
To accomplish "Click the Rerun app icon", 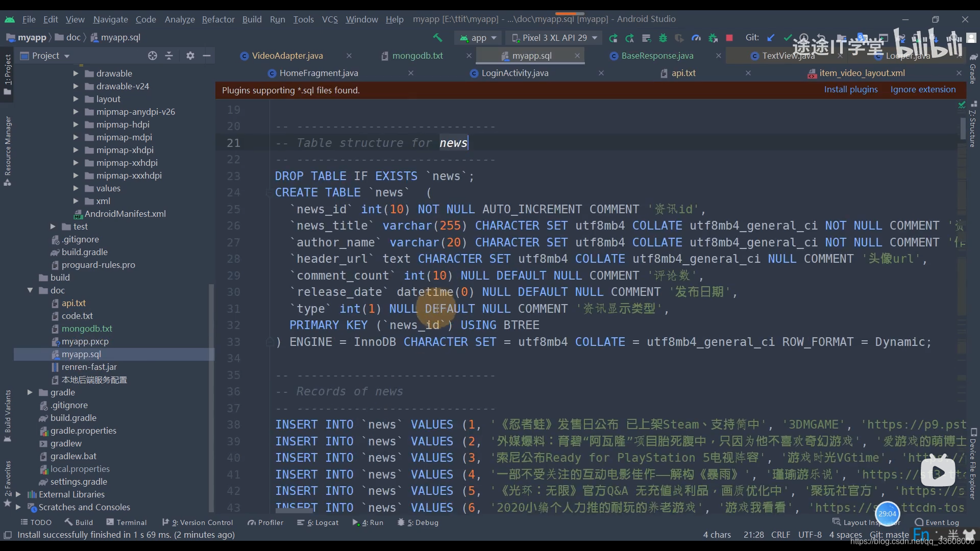I will [x=613, y=38].
